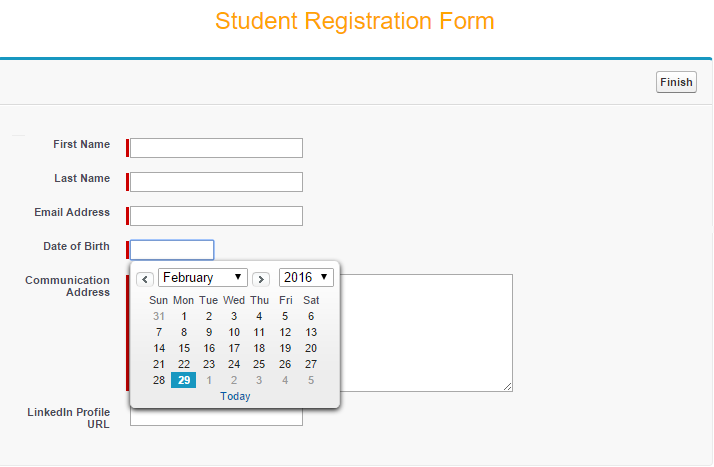The height and width of the screenshot is (467, 714).
Task: Select February 11 in the calendar
Action: pyautogui.click(x=259, y=332)
